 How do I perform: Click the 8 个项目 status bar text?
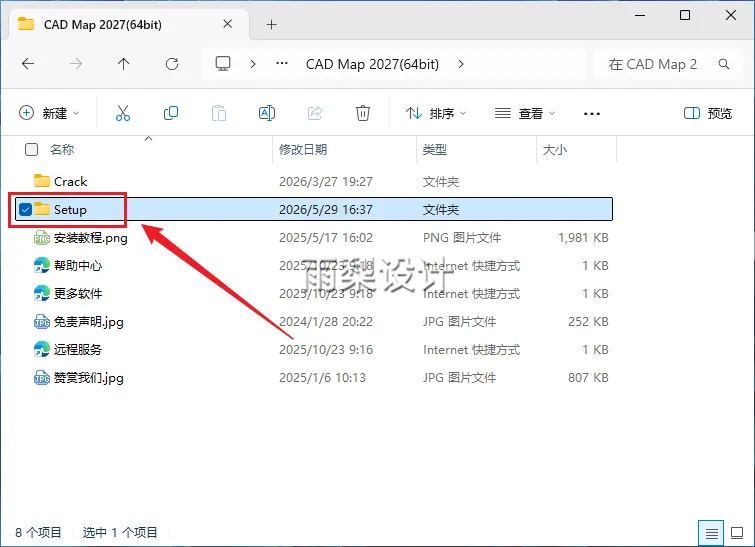coord(38,533)
